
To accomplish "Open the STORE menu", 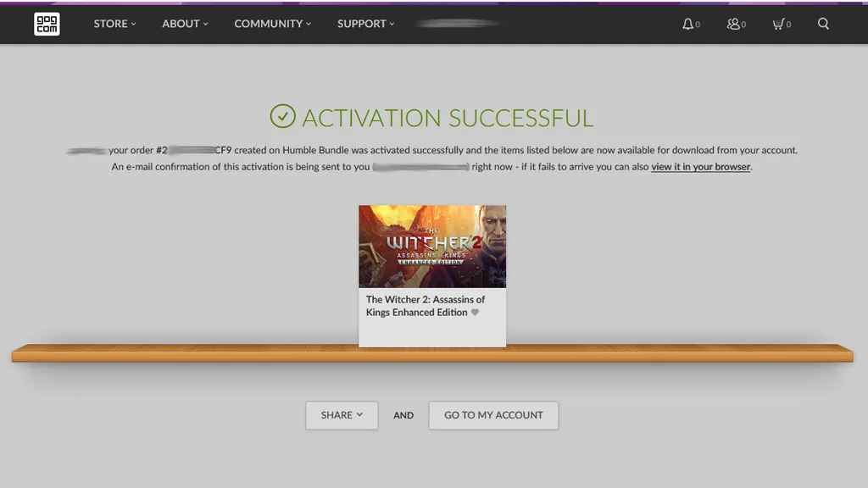I will (114, 24).
